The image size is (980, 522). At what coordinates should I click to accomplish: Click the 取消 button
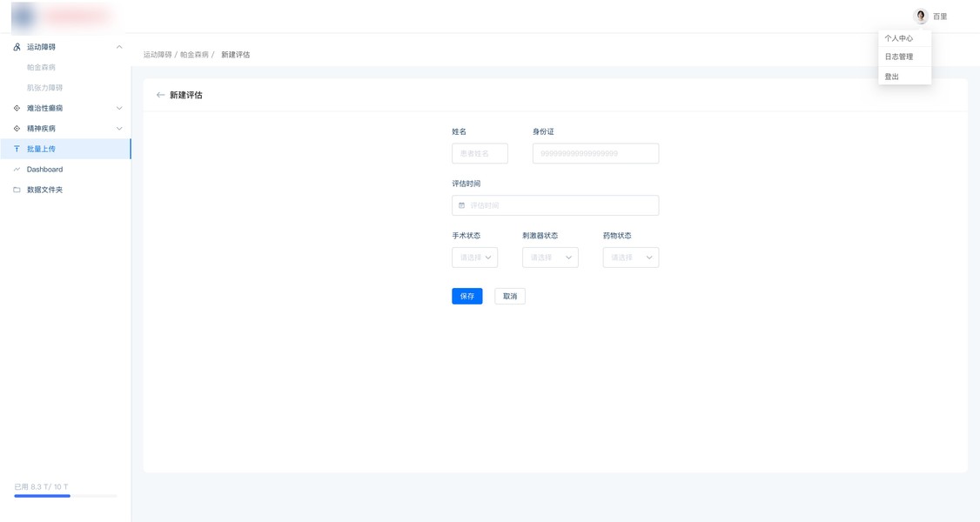pyautogui.click(x=510, y=296)
